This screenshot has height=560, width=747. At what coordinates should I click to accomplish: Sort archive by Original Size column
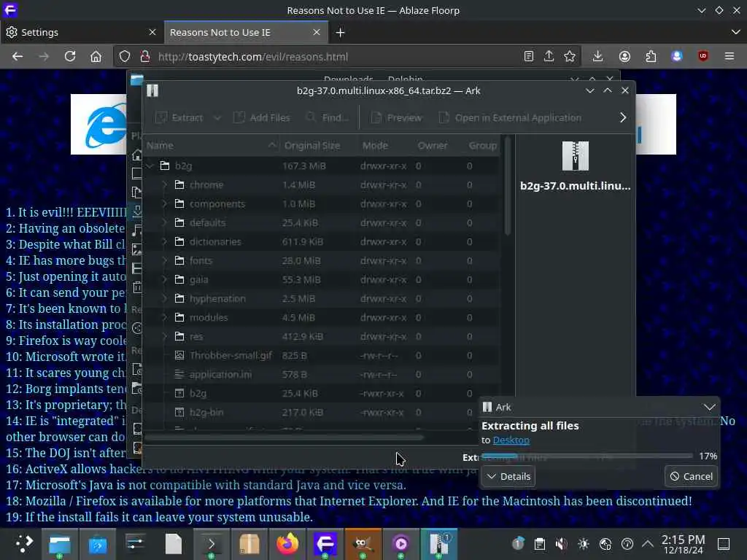[318, 146]
